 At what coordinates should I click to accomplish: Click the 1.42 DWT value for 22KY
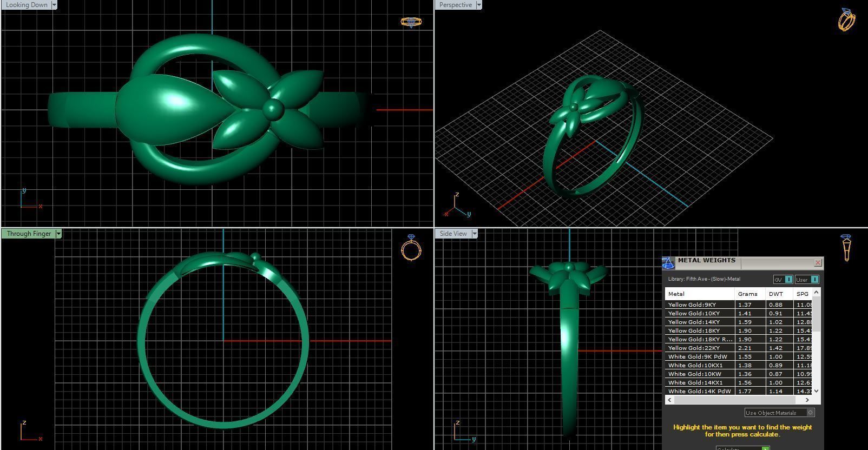pos(775,348)
